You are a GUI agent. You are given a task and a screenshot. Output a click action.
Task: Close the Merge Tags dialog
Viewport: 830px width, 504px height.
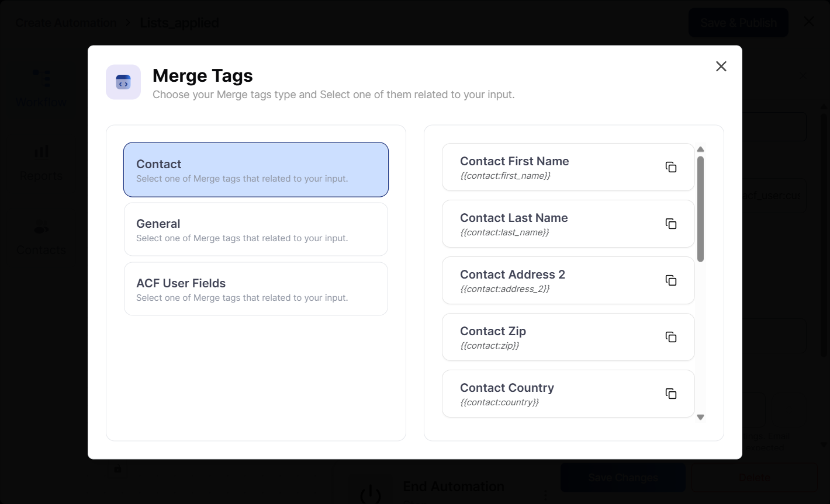pyautogui.click(x=721, y=66)
